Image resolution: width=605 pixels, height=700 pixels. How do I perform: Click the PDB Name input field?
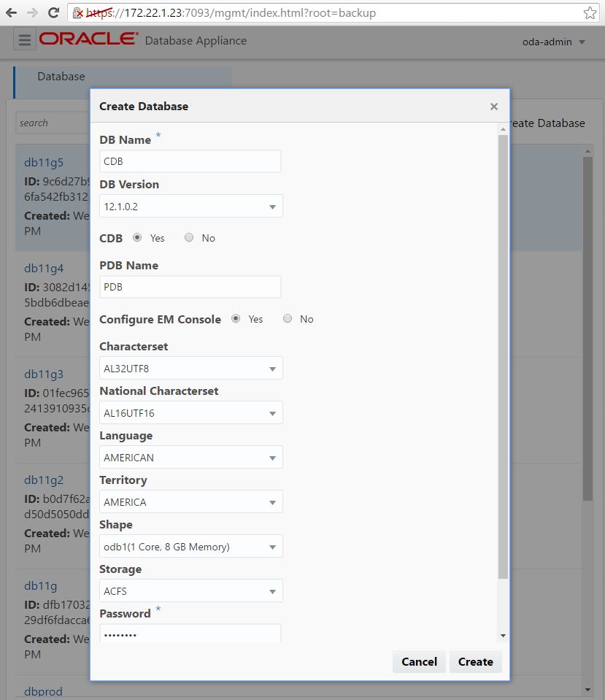coord(190,287)
